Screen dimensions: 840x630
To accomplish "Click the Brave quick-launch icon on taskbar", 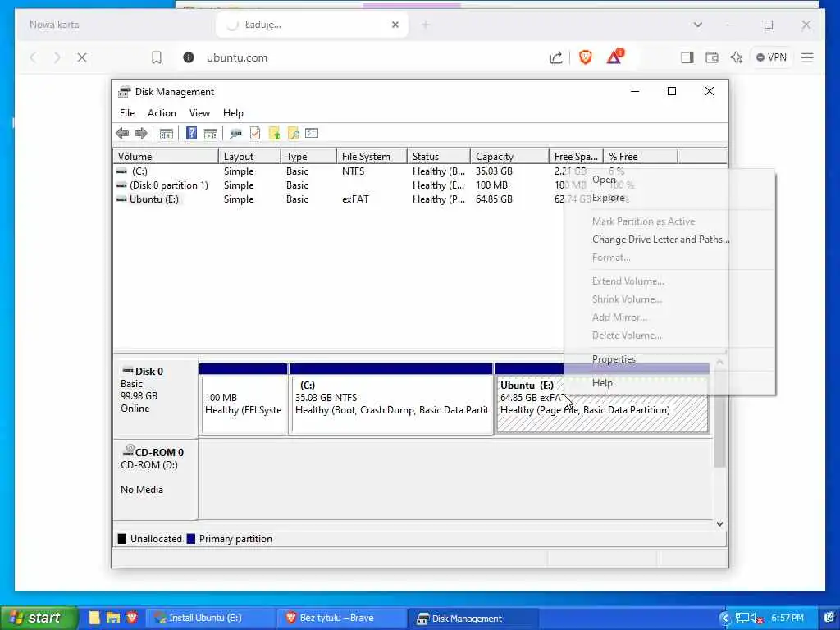I will click(132, 617).
